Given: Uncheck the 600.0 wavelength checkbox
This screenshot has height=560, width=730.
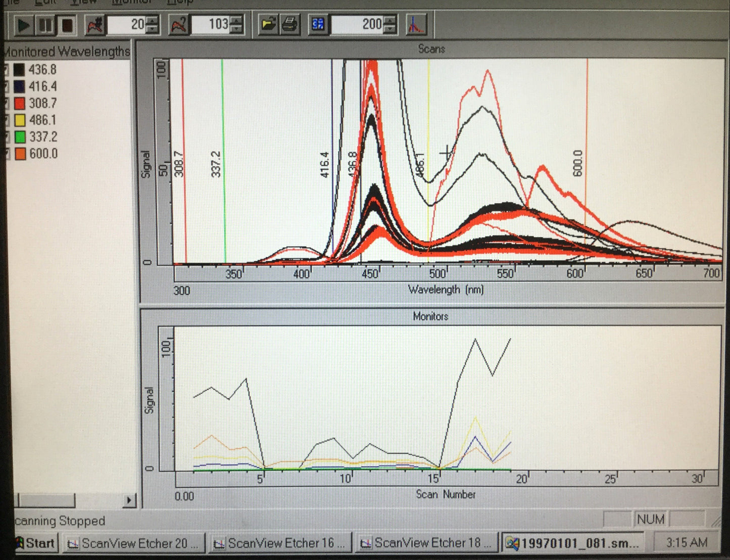Looking at the screenshot, I should (6, 154).
